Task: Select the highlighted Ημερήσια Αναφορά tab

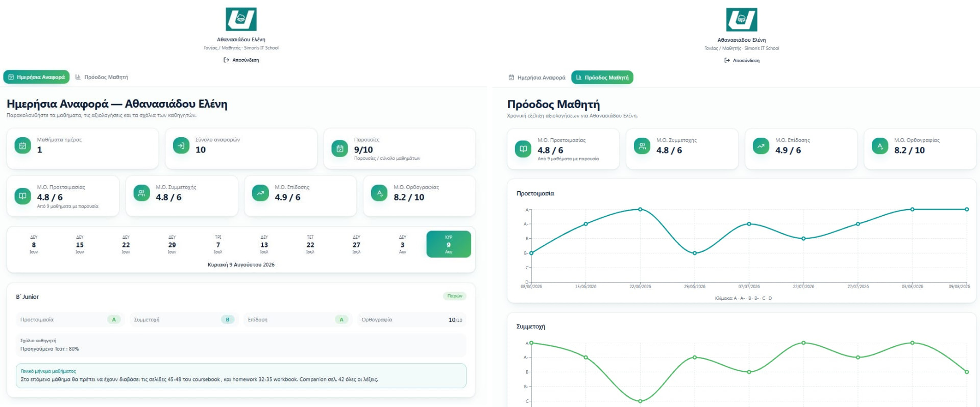Action: tap(36, 77)
